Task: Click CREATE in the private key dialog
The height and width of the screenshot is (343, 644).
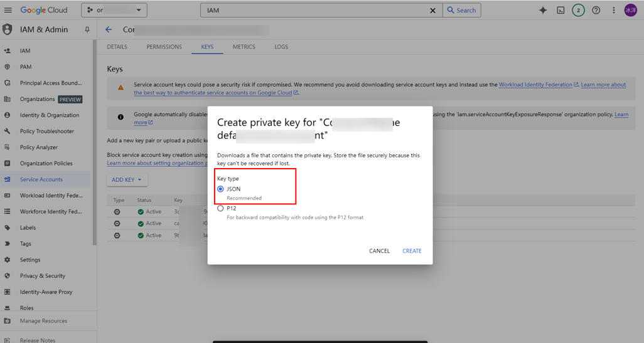Action: tap(412, 251)
